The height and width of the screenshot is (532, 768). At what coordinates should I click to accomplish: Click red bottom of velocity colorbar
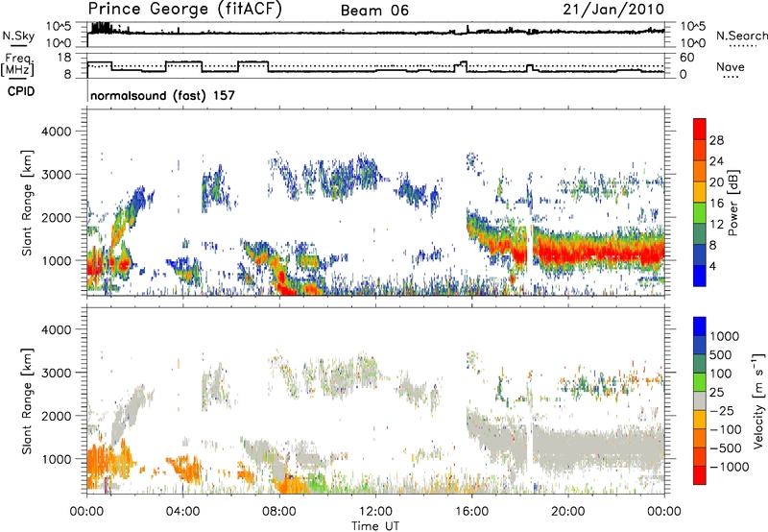[x=700, y=475]
